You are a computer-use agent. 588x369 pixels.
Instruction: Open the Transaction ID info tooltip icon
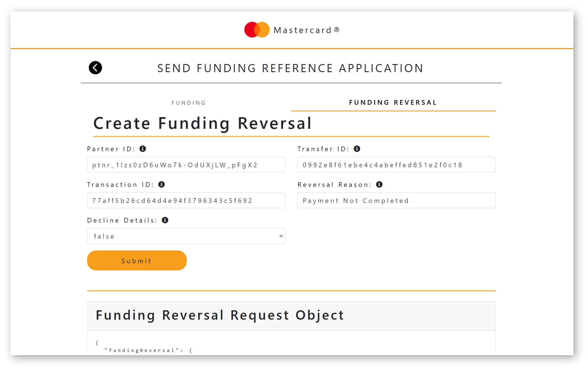click(162, 184)
